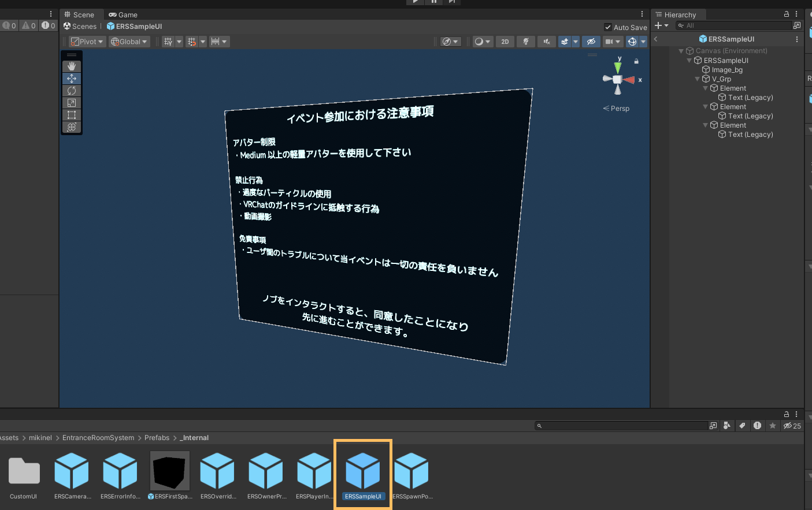The height and width of the screenshot is (510, 812).
Task: Click the search by type icon
Action: pyautogui.click(x=727, y=426)
